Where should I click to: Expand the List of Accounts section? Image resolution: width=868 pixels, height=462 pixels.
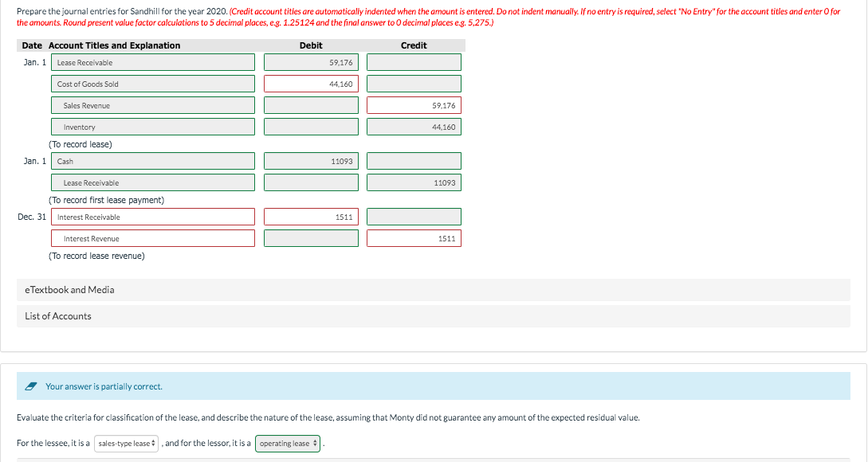tap(434, 316)
